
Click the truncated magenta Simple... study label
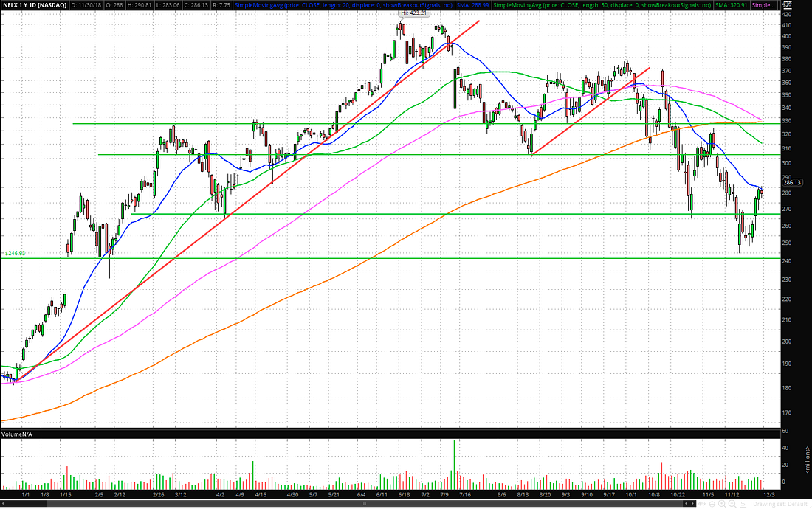coord(764,4)
